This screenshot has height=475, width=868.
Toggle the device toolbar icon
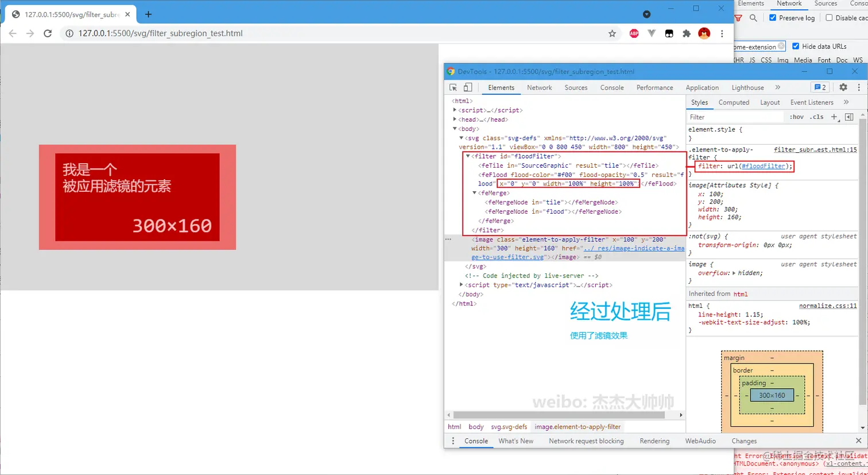pos(468,87)
